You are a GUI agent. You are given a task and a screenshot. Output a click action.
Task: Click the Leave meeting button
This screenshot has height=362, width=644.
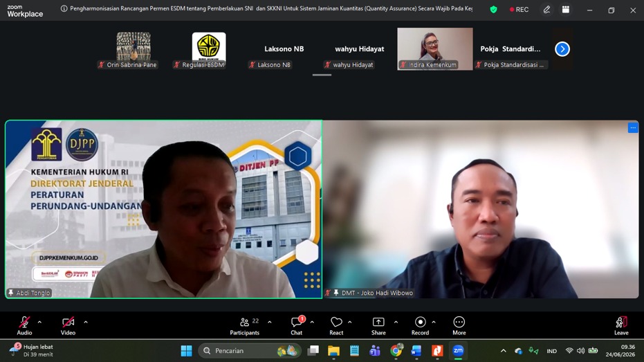click(x=621, y=326)
